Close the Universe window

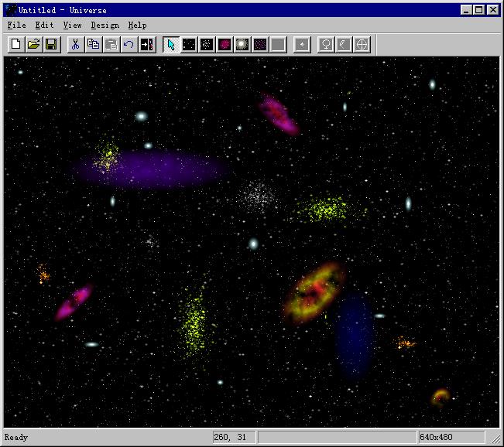(x=493, y=10)
